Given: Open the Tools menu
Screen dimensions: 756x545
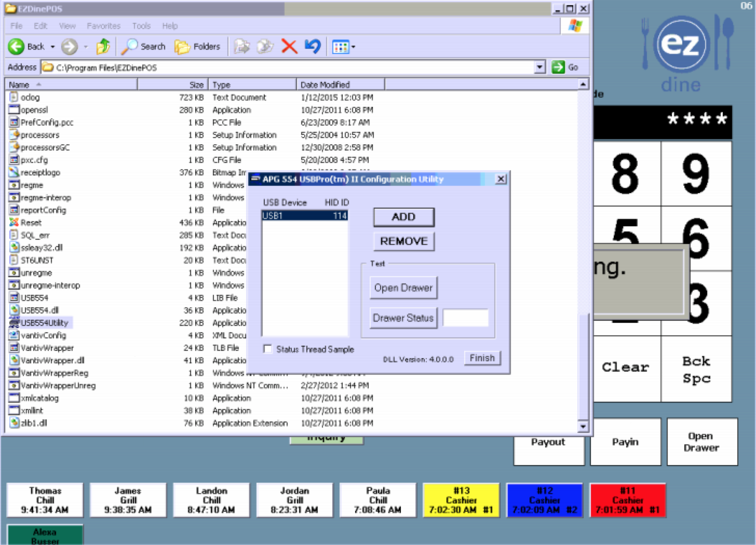Looking at the screenshot, I should pos(141,25).
